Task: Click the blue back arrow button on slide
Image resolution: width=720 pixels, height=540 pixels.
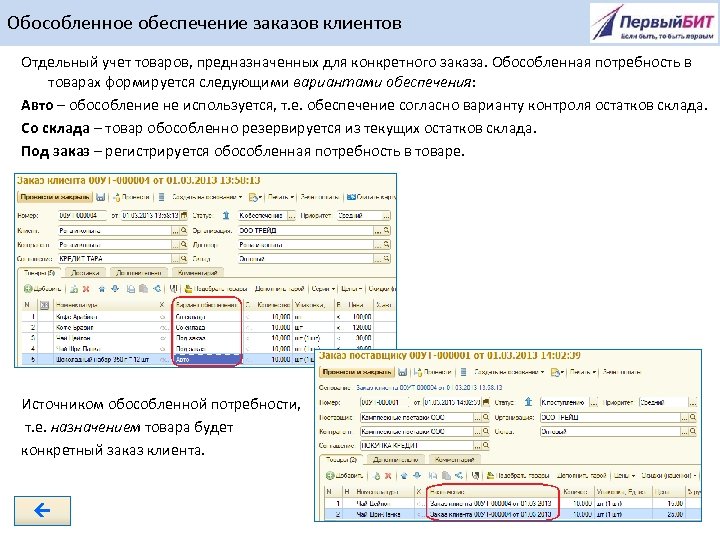Action: coord(42,510)
